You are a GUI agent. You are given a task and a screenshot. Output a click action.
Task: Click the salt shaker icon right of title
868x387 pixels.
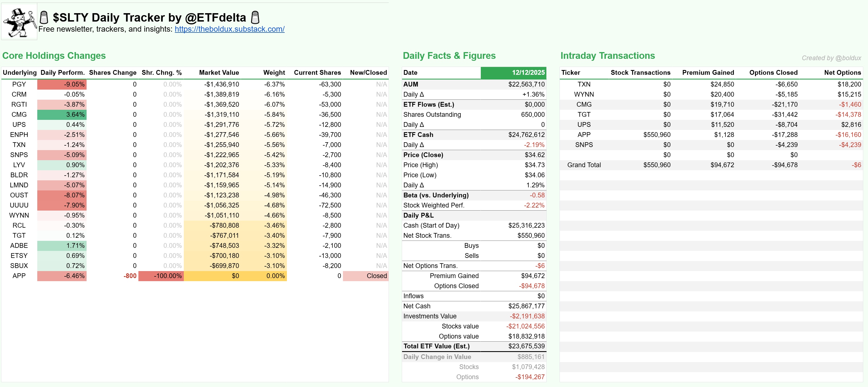click(255, 17)
